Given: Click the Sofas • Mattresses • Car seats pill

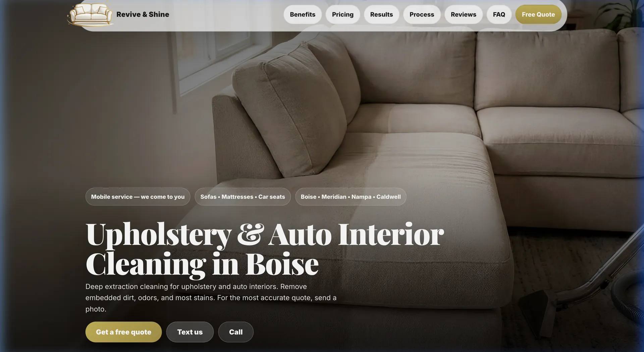Looking at the screenshot, I should [243, 197].
